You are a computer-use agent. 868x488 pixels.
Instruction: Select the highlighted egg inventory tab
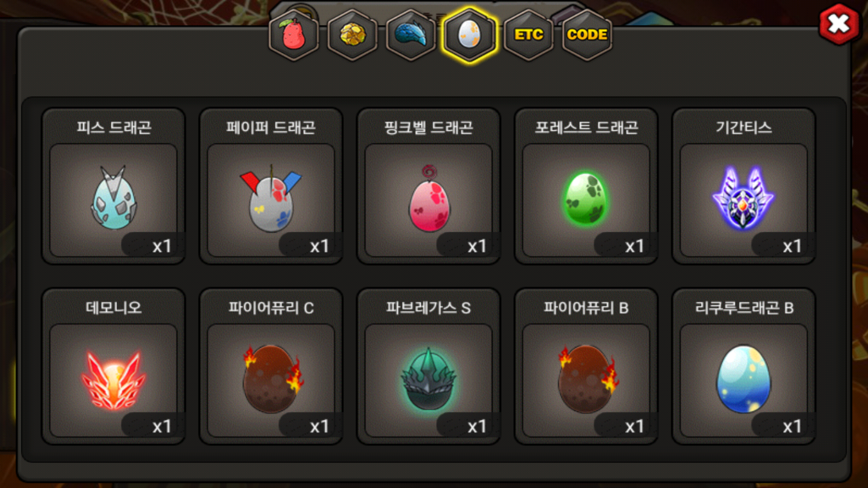(470, 35)
